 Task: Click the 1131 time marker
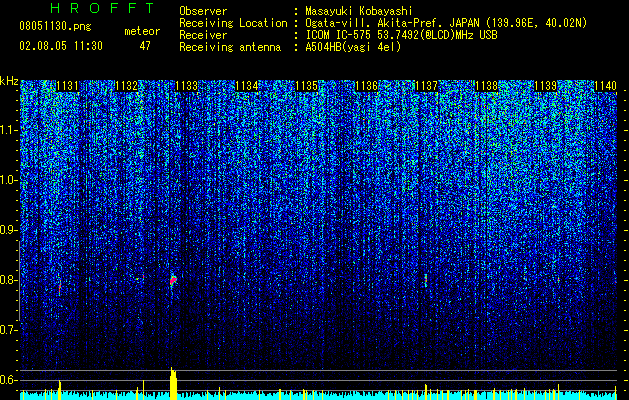[x=67, y=86]
